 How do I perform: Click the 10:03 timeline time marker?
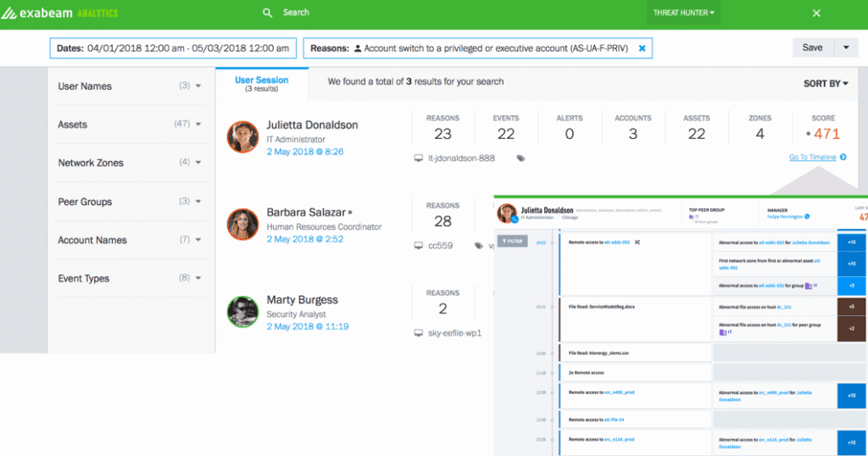[541, 242]
